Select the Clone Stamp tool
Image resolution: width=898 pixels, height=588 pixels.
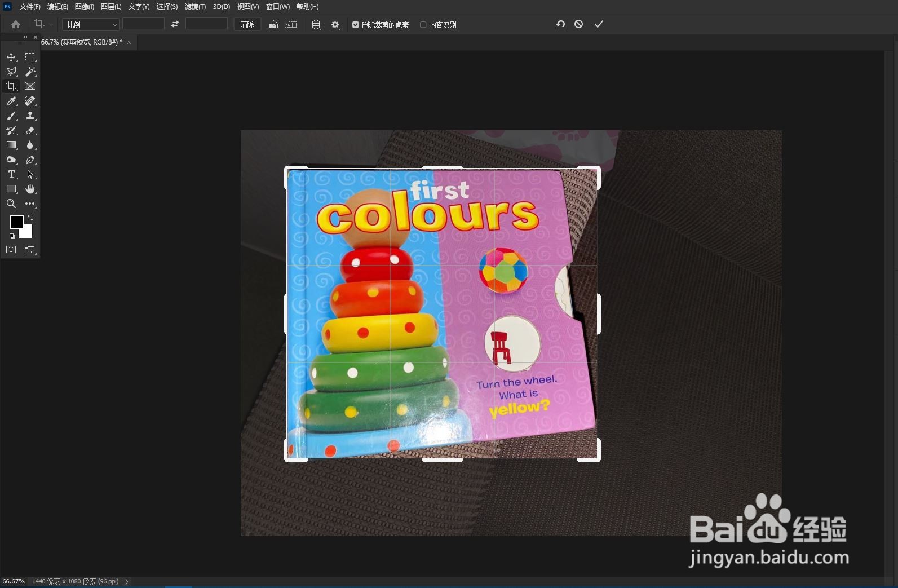coord(30,116)
